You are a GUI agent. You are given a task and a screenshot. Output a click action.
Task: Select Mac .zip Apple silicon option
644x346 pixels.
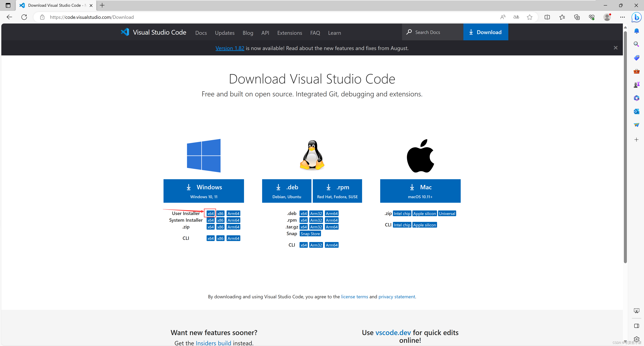[x=425, y=213]
